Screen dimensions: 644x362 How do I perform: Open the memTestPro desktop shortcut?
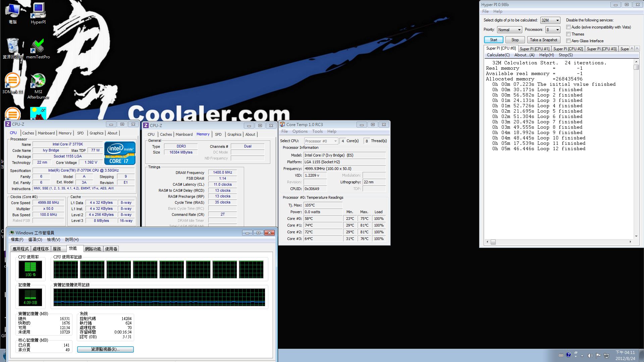pyautogui.click(x=38, y=49)
